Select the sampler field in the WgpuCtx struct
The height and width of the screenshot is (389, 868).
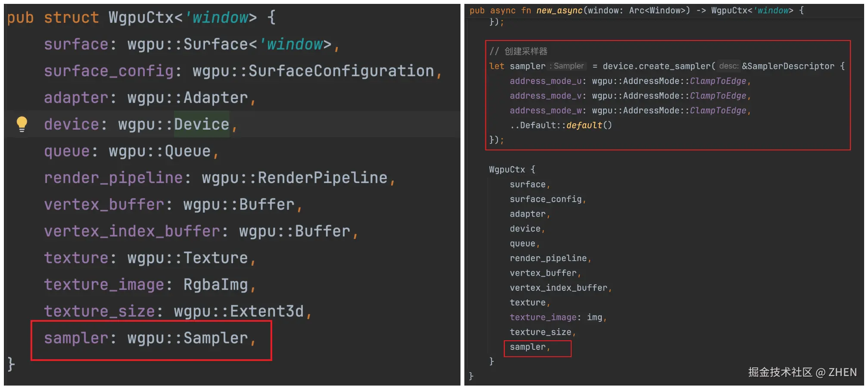pos(150,338)
